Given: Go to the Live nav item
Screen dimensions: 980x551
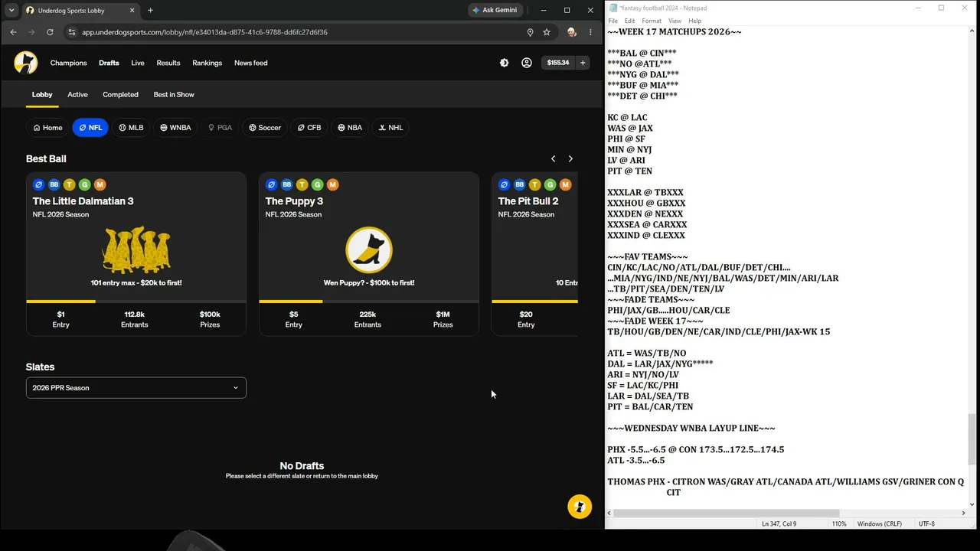Looking at the screenshot, I should coord(138,63).
